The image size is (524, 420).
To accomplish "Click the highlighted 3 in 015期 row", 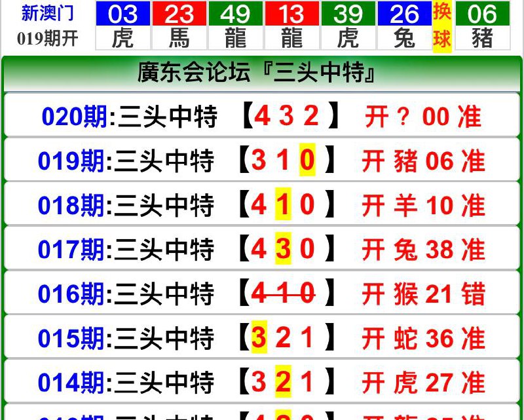I will (259, 337).
